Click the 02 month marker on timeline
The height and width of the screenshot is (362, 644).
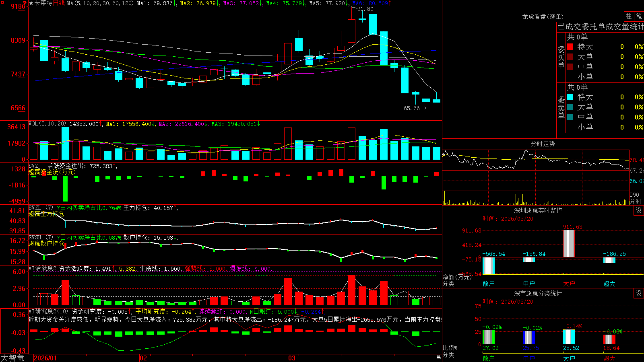click(143, 358)
